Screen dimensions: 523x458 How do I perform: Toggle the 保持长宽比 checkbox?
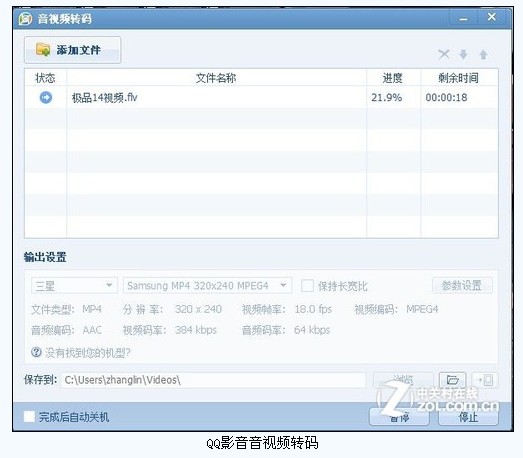[x=307, y=286]
